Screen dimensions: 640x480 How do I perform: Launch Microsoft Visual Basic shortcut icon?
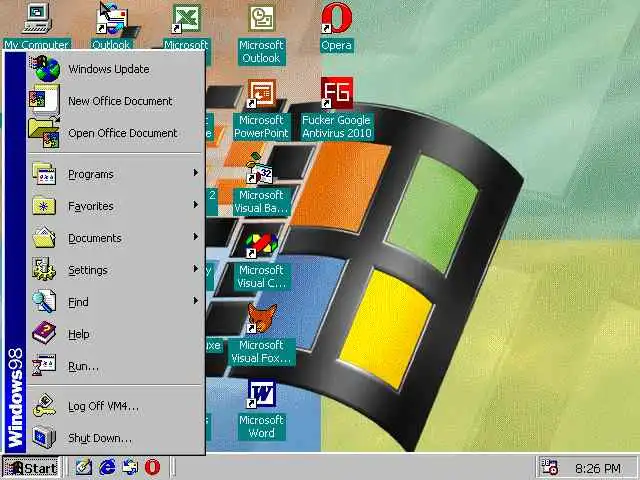261,169
